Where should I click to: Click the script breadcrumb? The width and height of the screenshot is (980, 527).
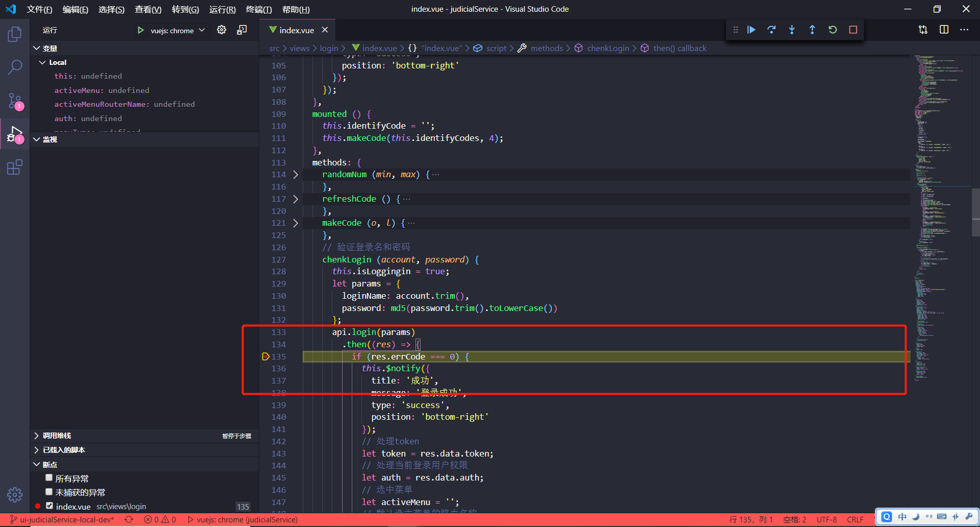496,49
